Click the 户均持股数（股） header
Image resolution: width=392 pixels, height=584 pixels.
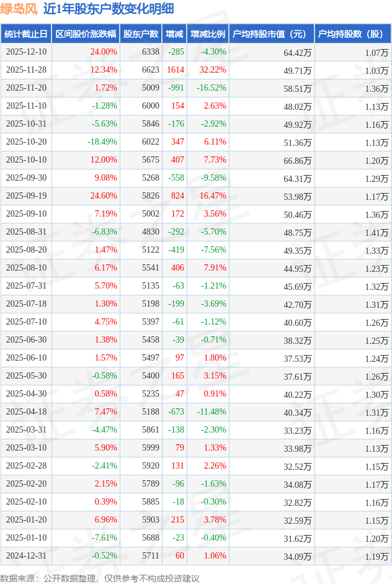(x=352, y=34)
